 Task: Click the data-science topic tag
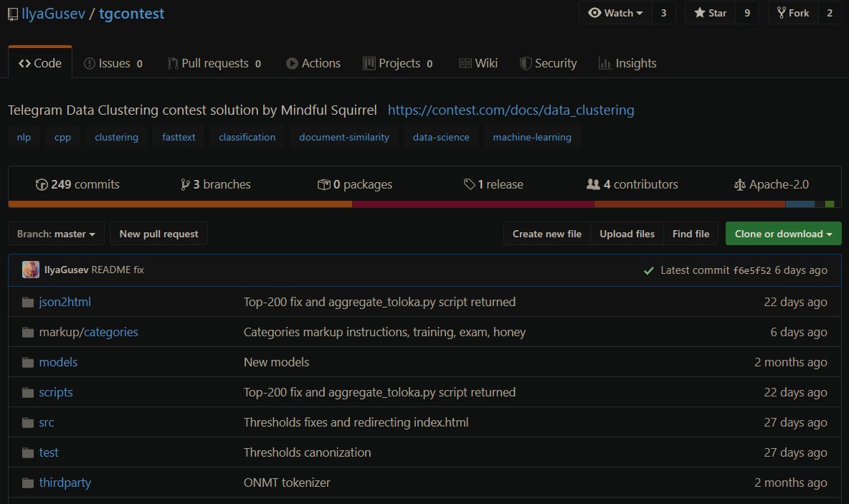(441, 137)
